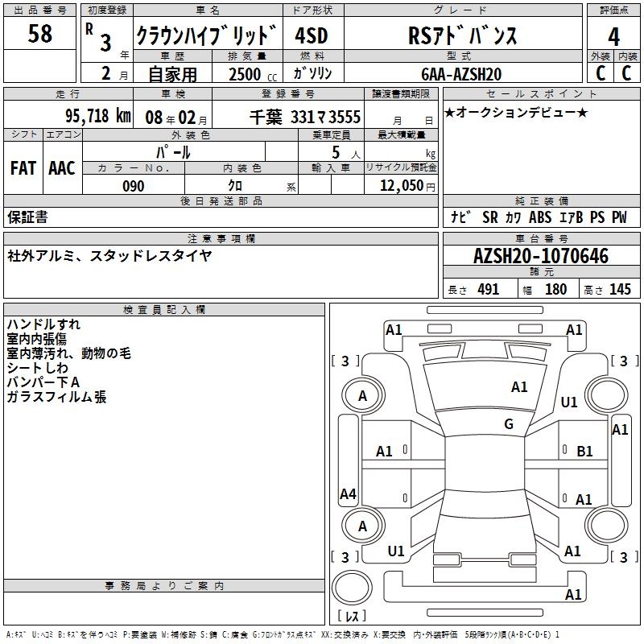
Task: Click the exterior grade "C" under 外装
Action: click(x=601, y=72)
